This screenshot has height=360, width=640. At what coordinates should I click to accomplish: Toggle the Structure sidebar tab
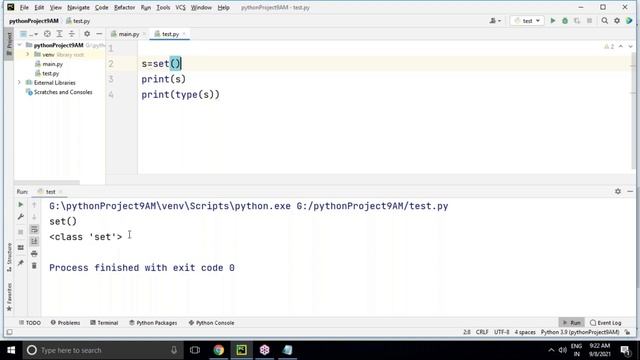click(x=9, y=257)
